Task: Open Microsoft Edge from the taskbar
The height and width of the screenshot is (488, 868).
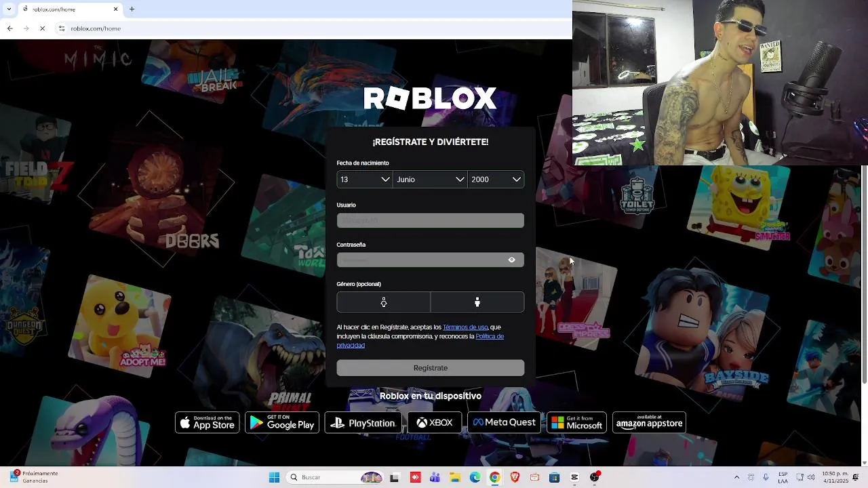Action: [475, 478]
